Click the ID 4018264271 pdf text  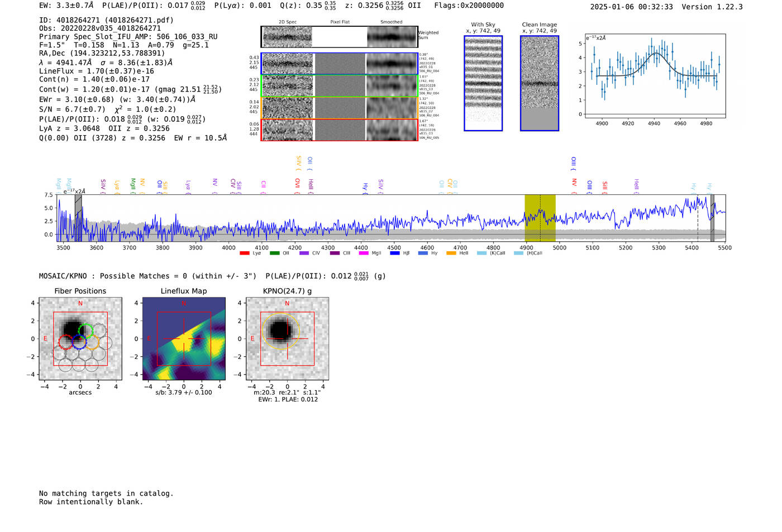[106, 20]
